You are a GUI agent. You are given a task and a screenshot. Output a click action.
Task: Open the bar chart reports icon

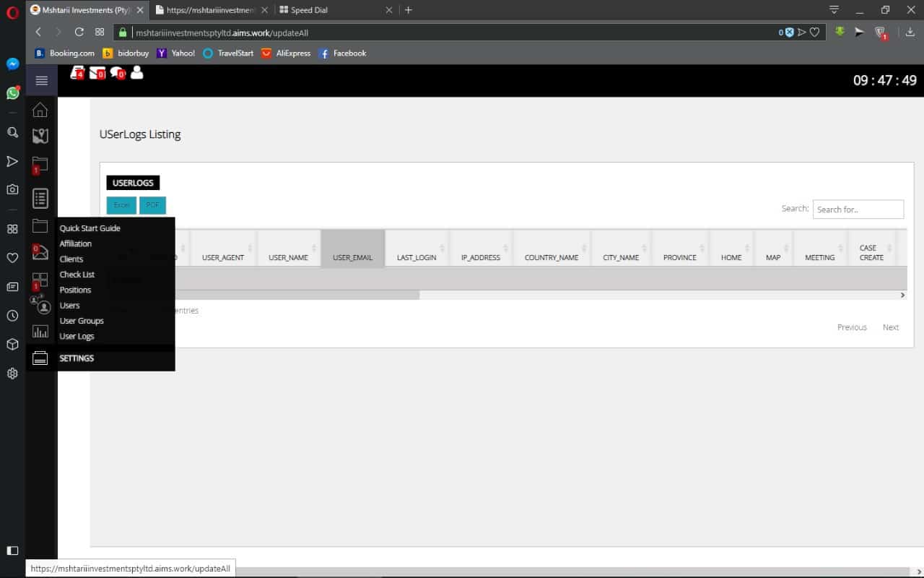(40, 332)
